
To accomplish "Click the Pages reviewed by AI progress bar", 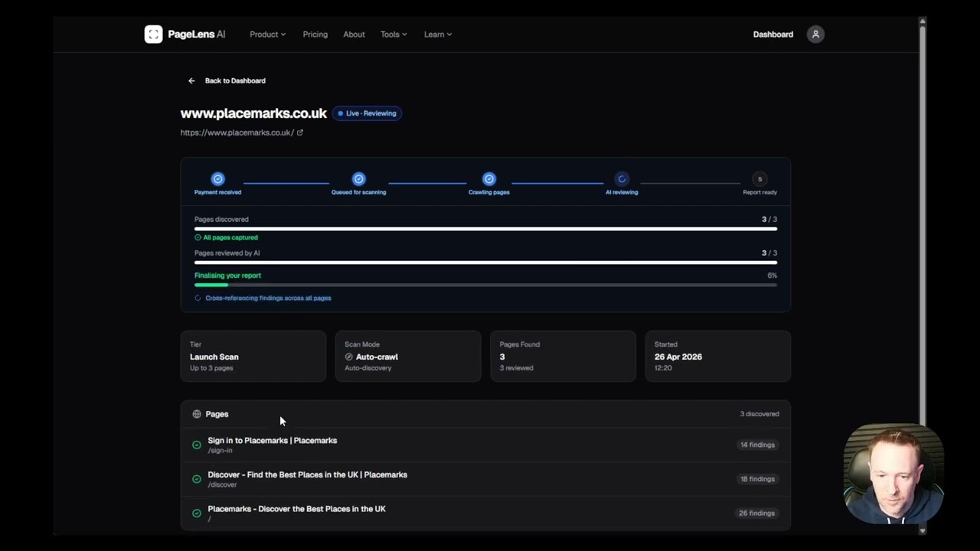I will click(x=485, y=262).
